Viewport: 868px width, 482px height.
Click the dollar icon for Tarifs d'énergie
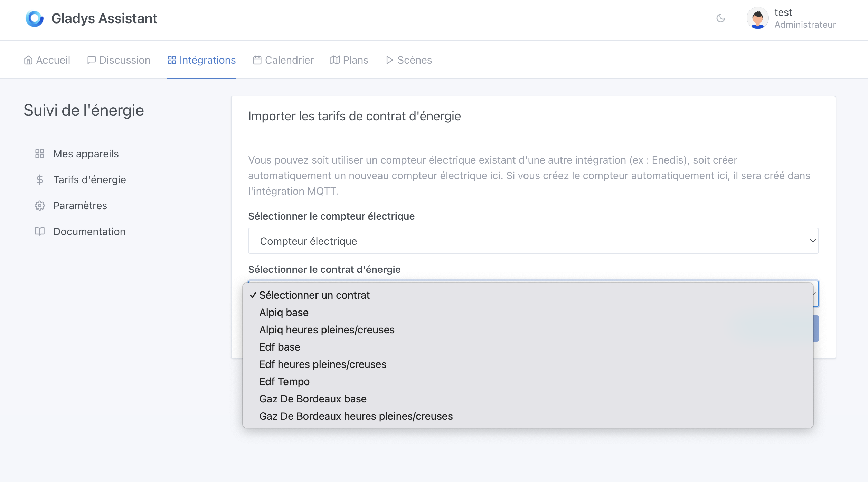coord(40,180)
